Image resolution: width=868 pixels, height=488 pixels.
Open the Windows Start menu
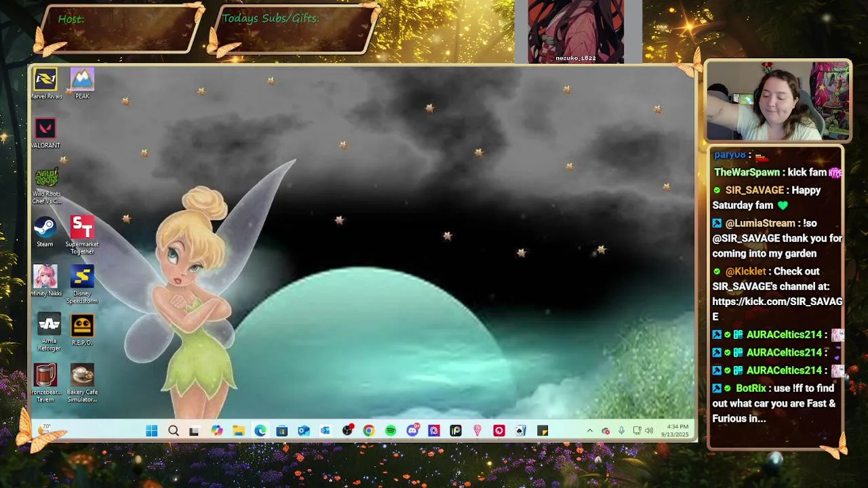tap(152, 431)
